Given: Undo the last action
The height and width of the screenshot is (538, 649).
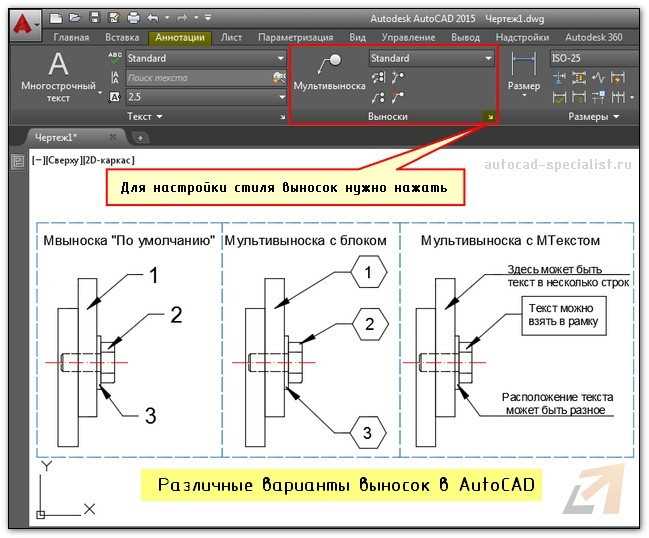Looking at the screenshot, I should pos(153,18).
